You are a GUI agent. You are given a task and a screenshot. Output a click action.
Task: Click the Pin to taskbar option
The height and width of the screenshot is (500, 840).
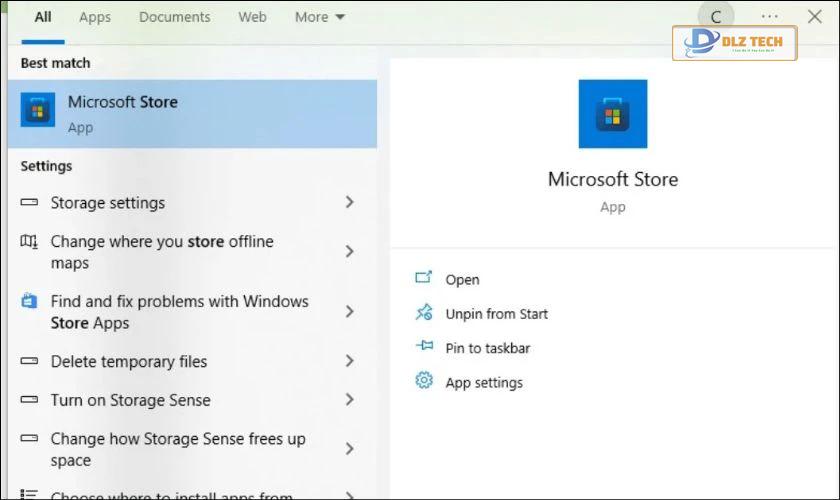(x=488, y=348)
